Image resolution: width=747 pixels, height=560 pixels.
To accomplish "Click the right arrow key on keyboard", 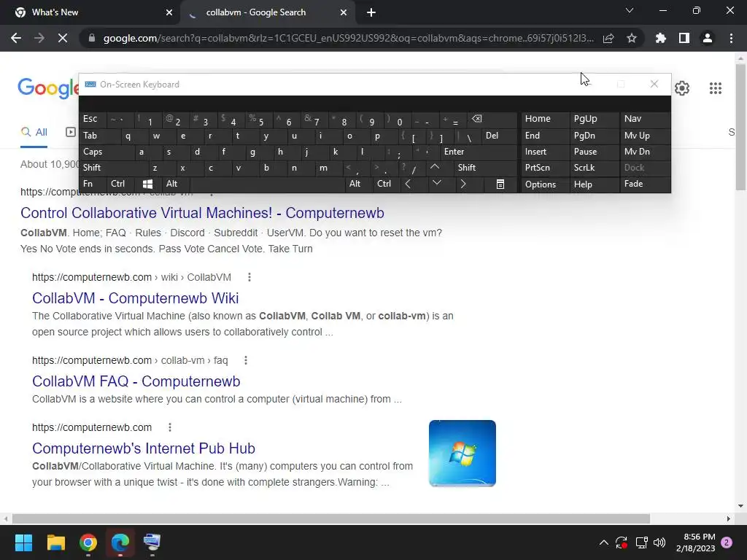I will (x=463, y=184).
